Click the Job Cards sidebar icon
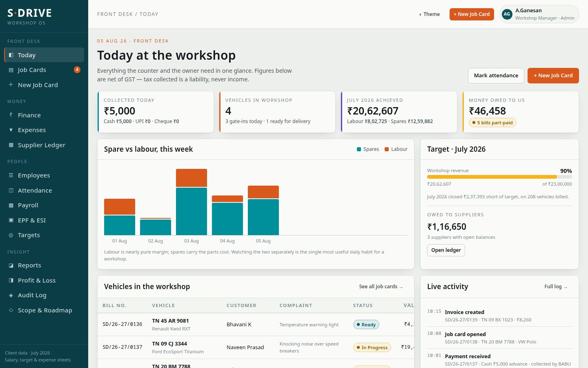The height and width of the screenshot is (368, 588). click(11, 70)
